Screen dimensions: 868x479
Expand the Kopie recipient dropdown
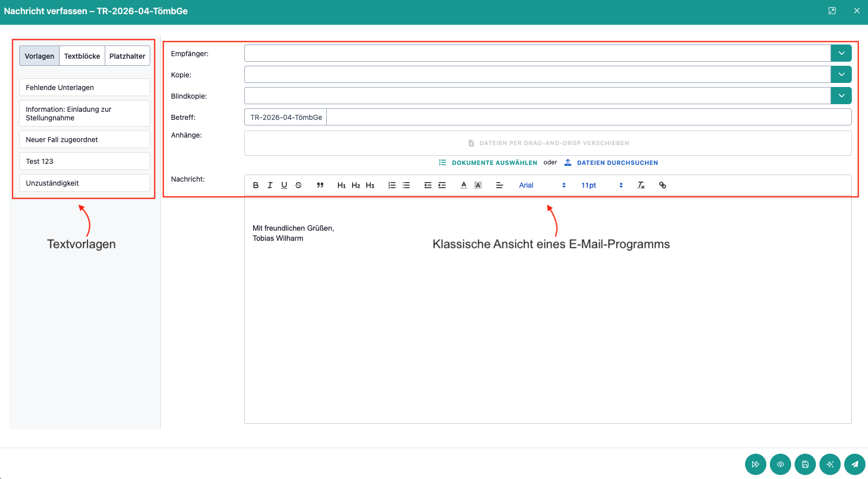[841, 74]
